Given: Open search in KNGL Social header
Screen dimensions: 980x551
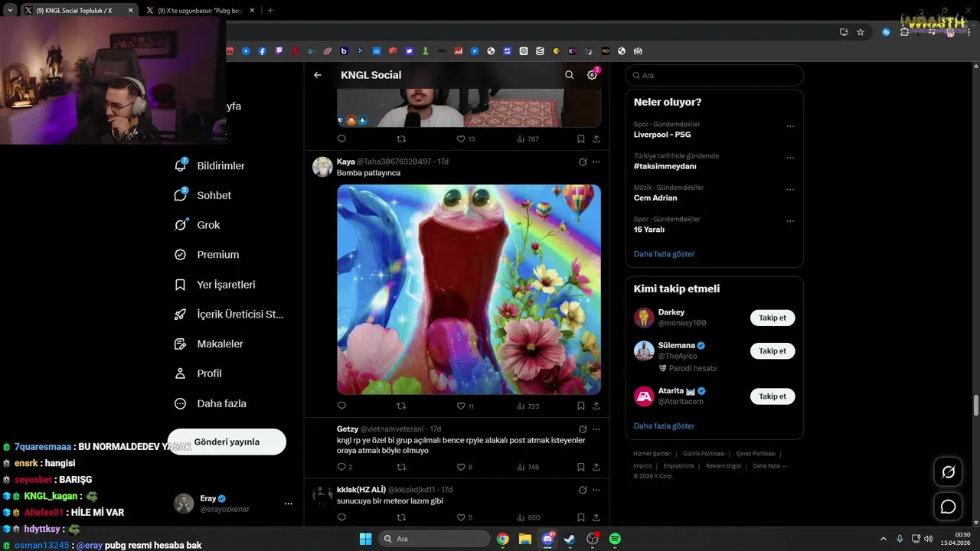Looking at the screenshot, I should pos(569,75).
